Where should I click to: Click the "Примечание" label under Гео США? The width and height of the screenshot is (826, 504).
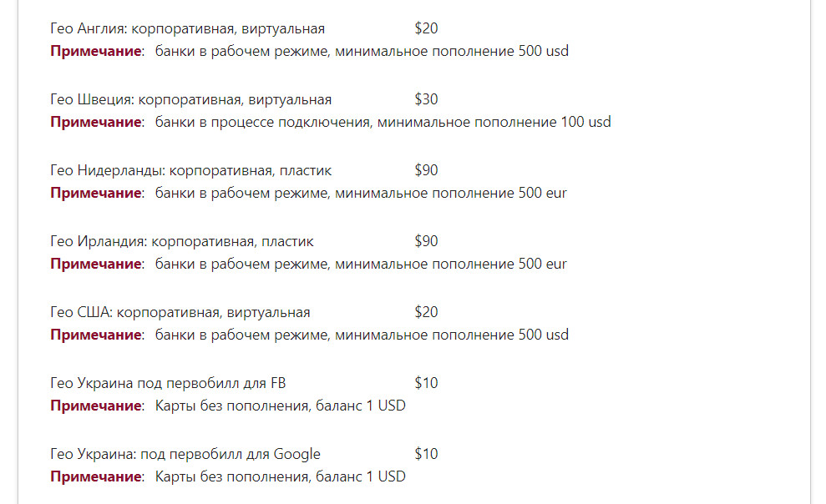97,335
